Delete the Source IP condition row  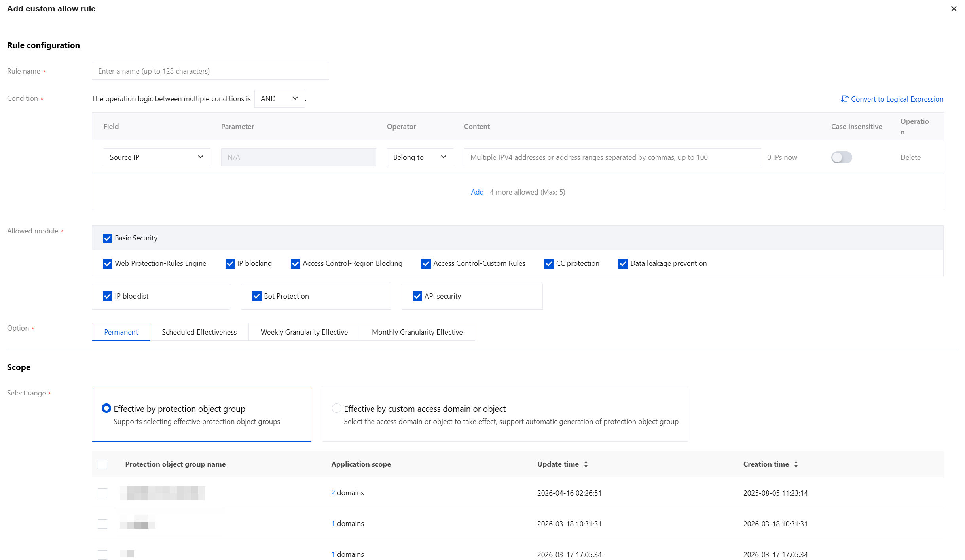[910, 157]
